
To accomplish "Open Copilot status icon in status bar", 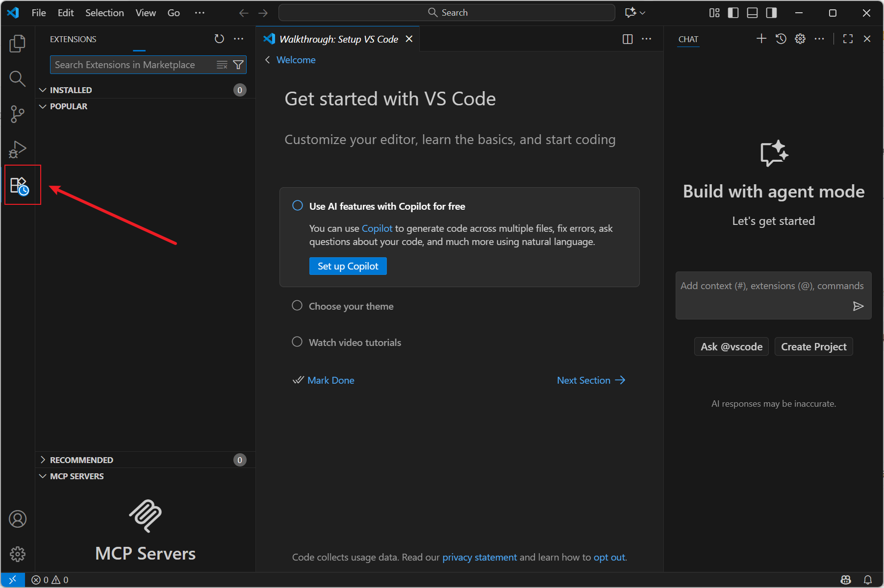I will [846, 580].
